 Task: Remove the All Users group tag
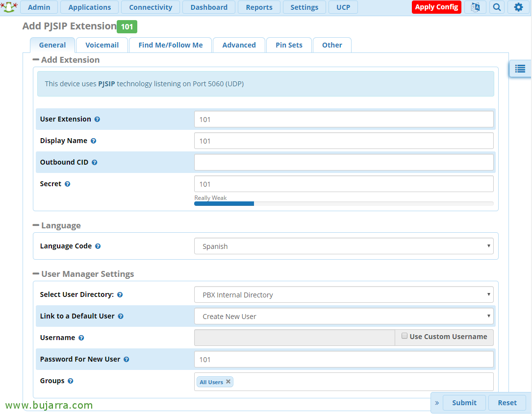[x=228, y=382]
